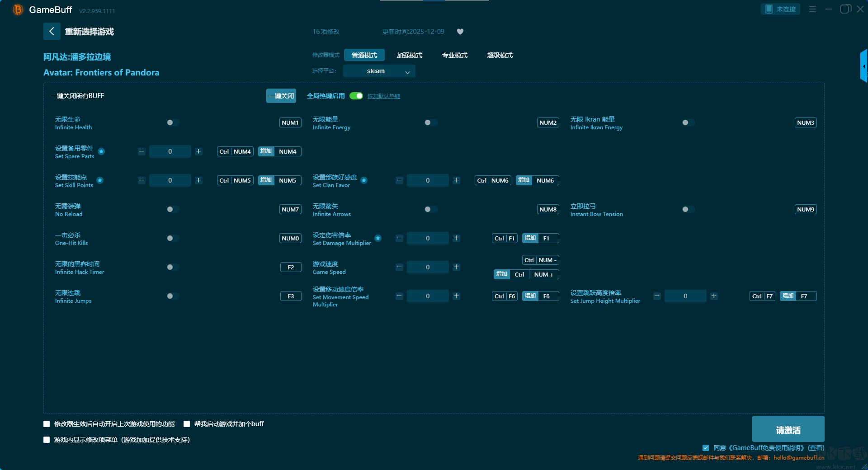This screenshot has width=868, height=470.
Task: Click the heart favorite icon
Action: point(460,32)
